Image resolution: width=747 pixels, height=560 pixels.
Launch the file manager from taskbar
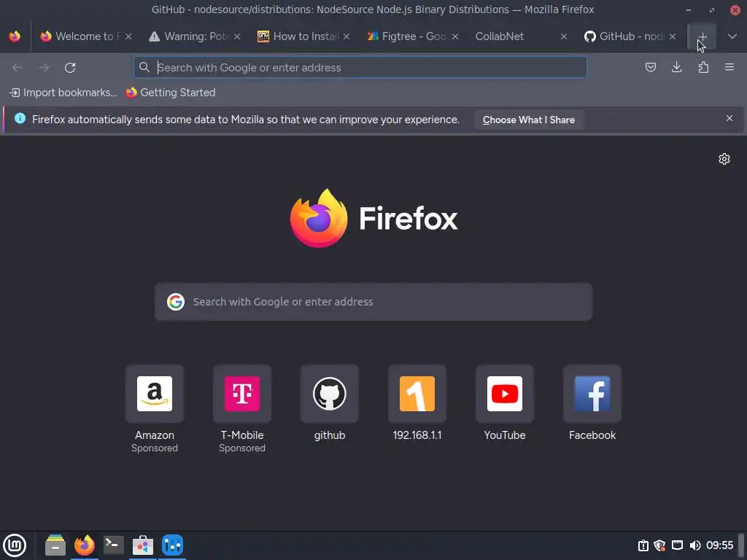55,545
